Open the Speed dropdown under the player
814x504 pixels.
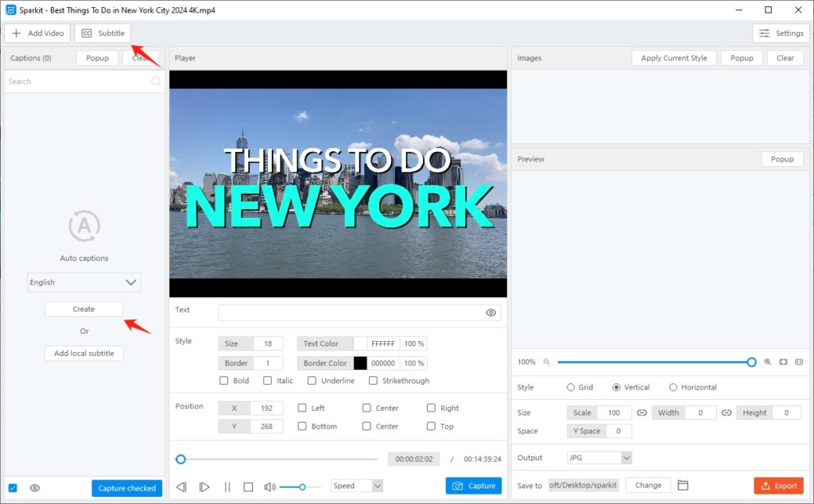[x=355, y=486]
